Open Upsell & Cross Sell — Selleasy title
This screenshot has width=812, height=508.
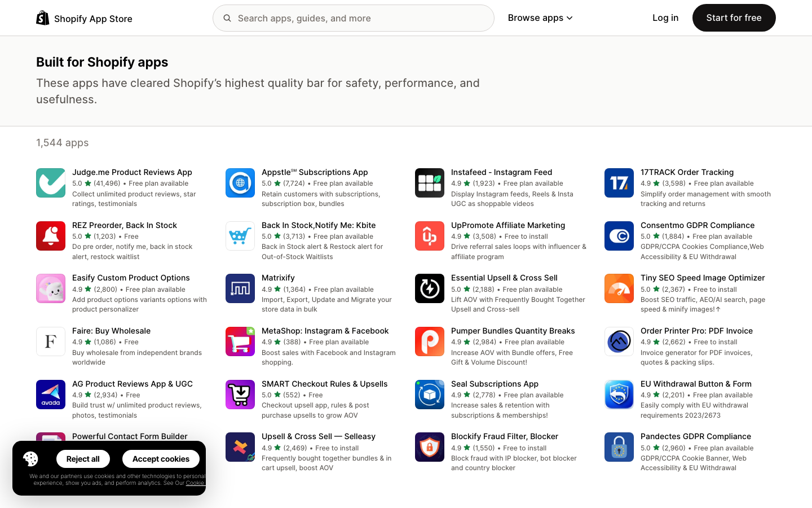click(x=319, y=436)
